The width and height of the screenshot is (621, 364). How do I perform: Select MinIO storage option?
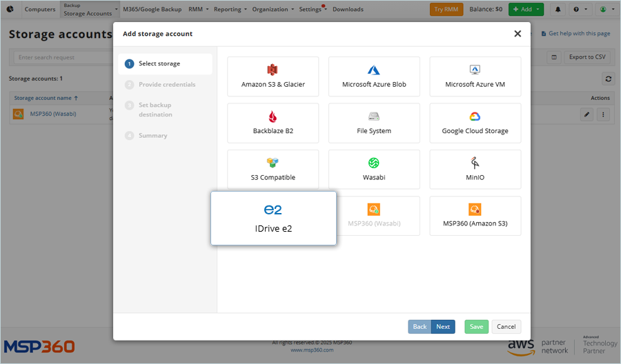click(475, 170)
